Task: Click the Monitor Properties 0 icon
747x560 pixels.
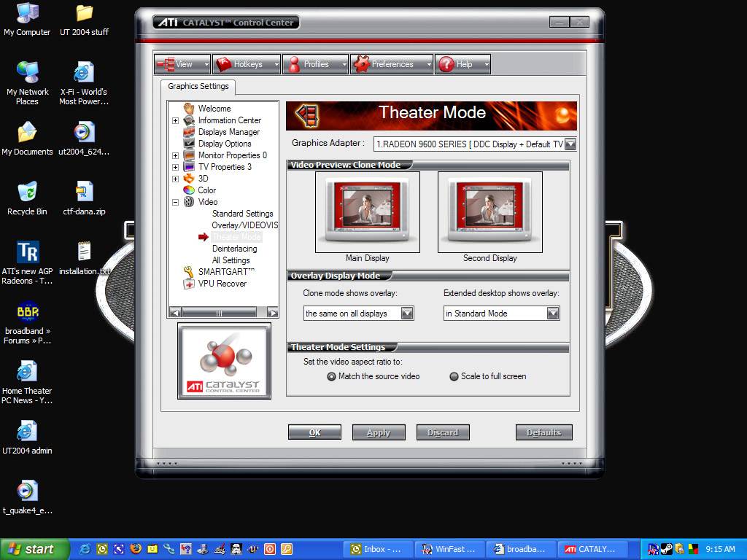Action: (x=189, y=155)
